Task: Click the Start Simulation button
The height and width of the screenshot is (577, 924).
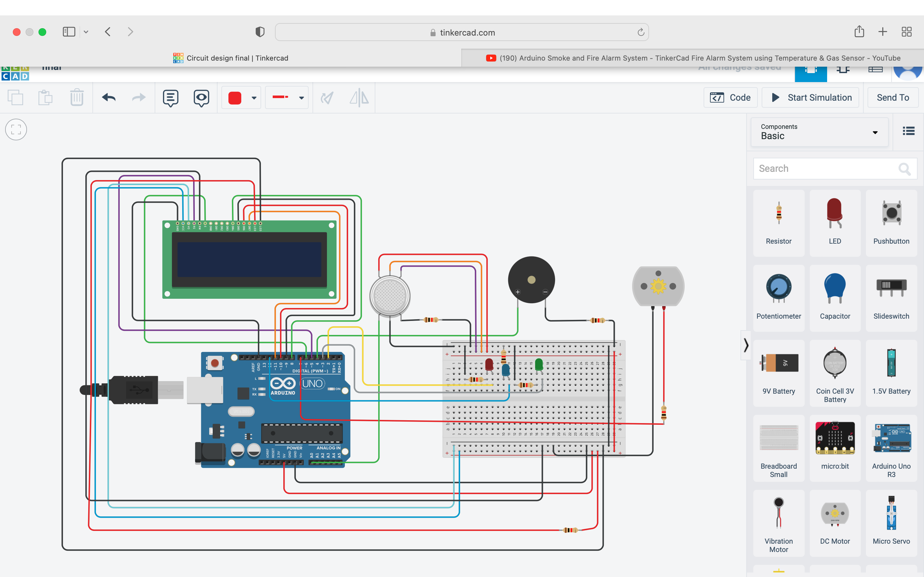Action: pos(810,97)
